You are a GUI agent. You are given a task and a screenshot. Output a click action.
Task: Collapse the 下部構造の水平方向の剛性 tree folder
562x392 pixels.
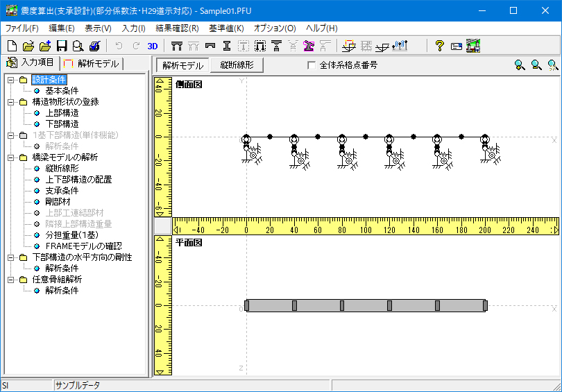[x=10, y=257]
